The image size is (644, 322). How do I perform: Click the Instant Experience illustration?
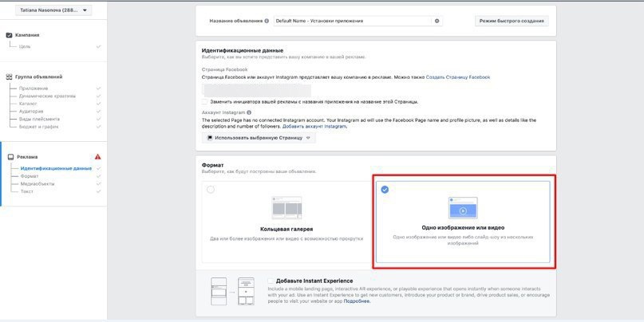click(x=232, y=292)
